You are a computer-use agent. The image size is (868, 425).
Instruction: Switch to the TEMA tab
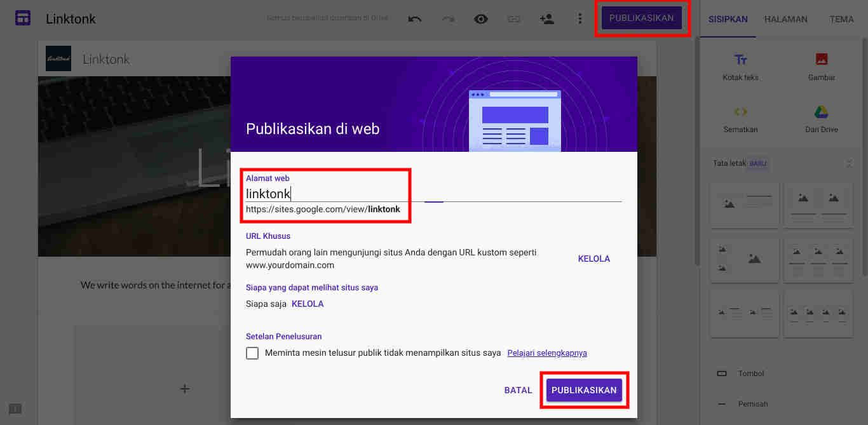(x=841, y=19)
